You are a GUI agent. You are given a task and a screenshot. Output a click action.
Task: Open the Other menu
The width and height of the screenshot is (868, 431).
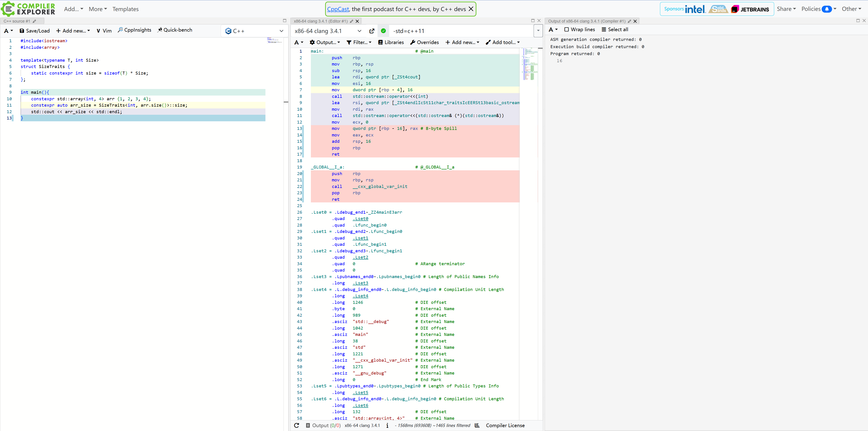(851, 9)
